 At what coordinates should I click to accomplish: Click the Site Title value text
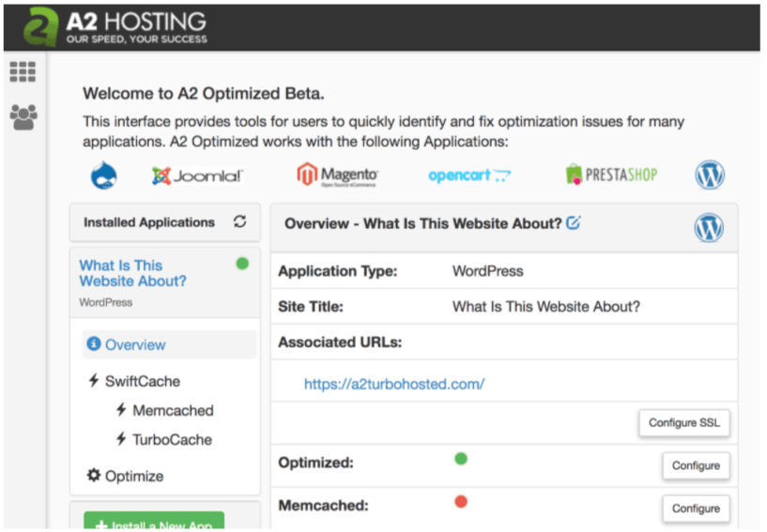(545, 307)
